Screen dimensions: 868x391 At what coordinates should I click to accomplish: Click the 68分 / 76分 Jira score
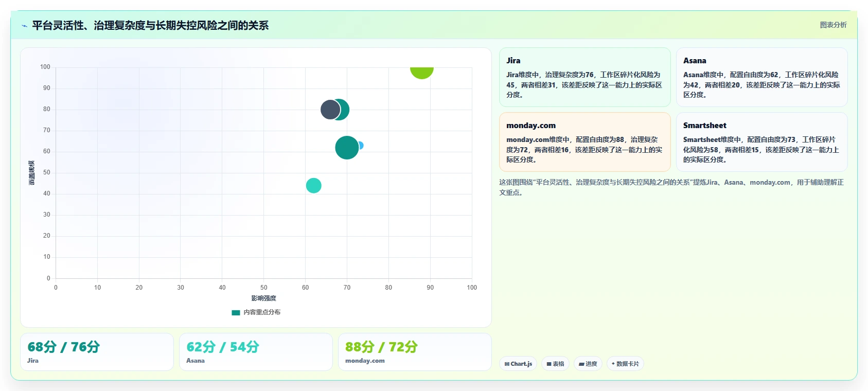(64, 347)
